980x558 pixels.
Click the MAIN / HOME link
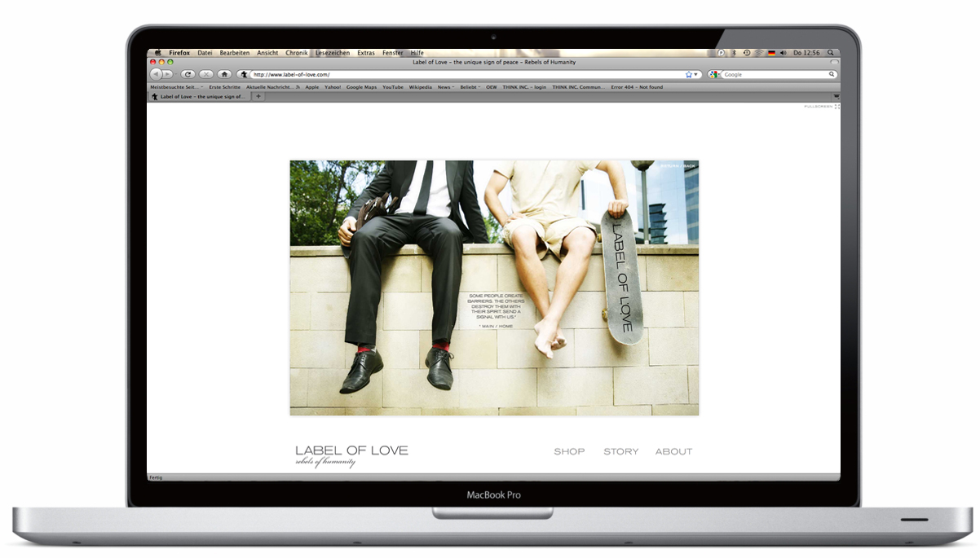point(496,326)
